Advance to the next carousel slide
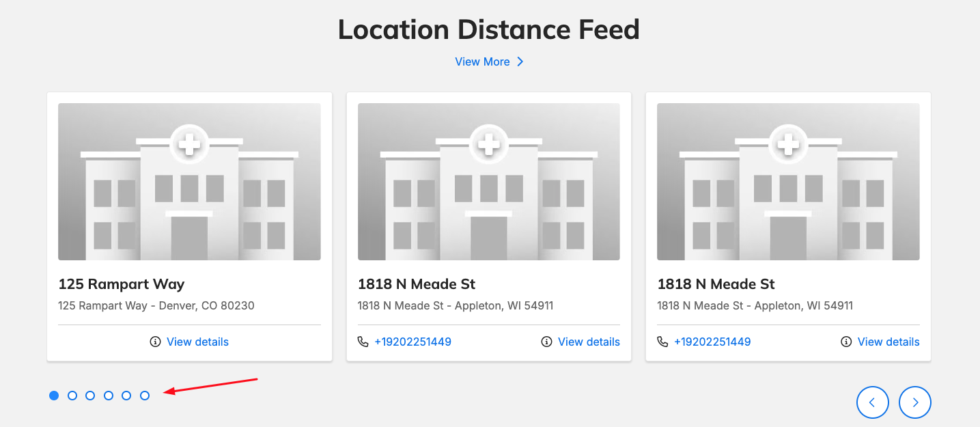 pos(915,402)
